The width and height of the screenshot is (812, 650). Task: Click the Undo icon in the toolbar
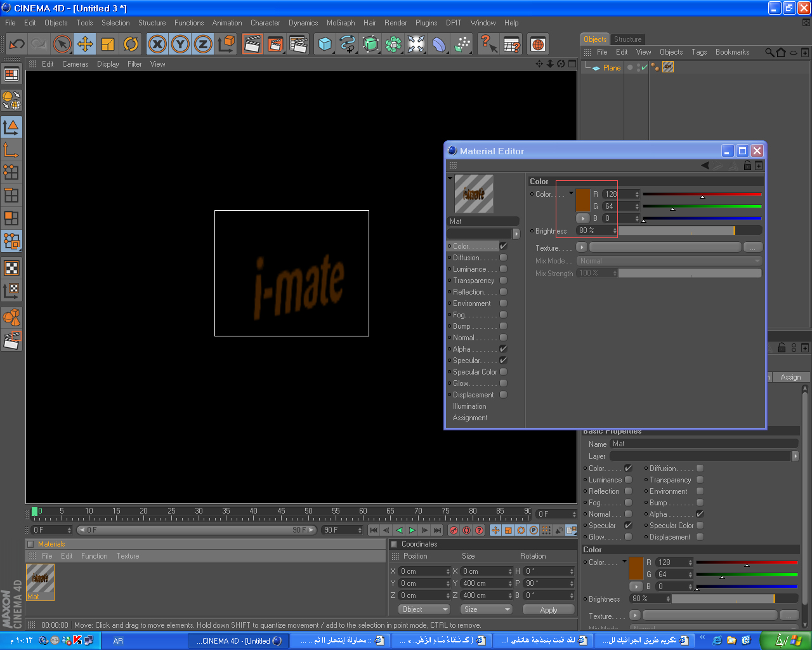pyautogui.click(x=16, y=44)
